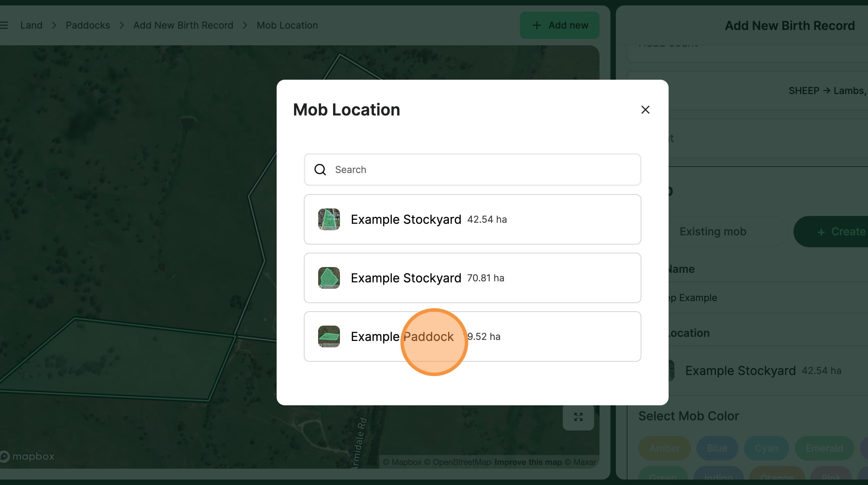Type in the Mob Location search field
The width and height of the screenshot is (868, 485).
point(476,170)
